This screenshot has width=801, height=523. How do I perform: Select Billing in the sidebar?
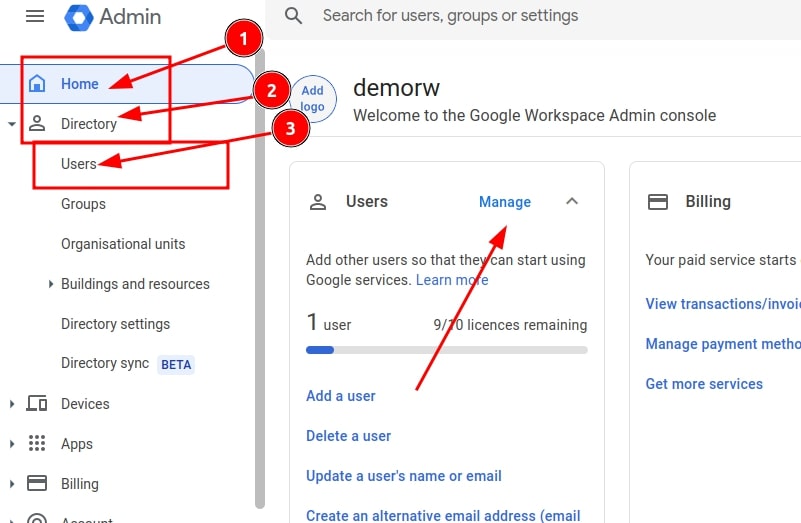80,484
